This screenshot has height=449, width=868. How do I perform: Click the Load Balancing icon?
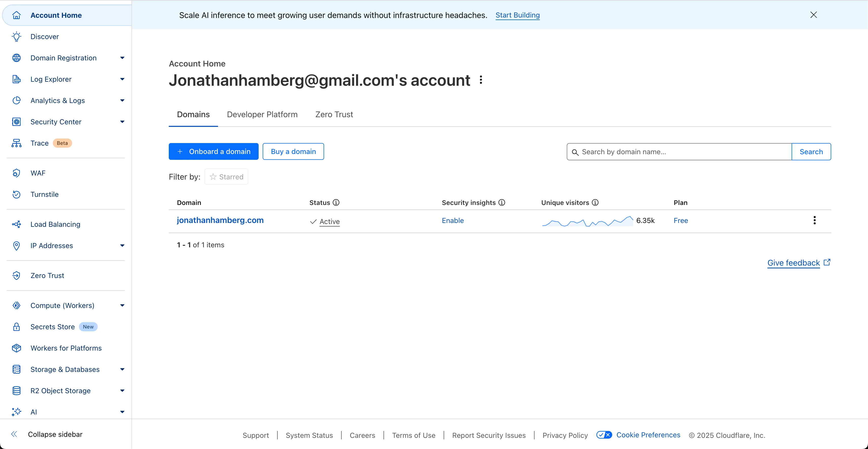[x=16, y=224]
